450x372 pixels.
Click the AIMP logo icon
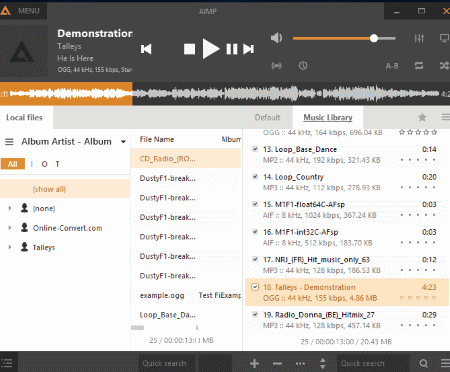click(x=5, y=11)
